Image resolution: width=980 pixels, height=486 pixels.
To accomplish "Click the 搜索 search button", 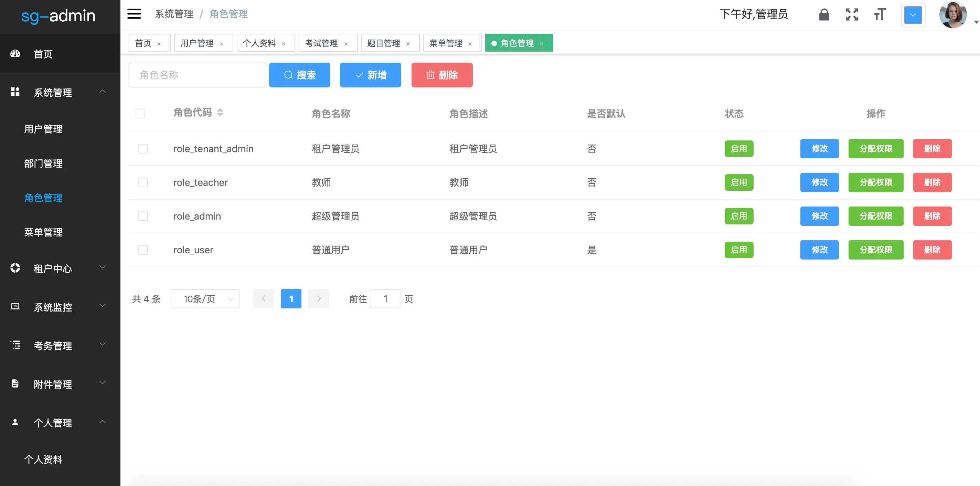I will click(299, 75).
